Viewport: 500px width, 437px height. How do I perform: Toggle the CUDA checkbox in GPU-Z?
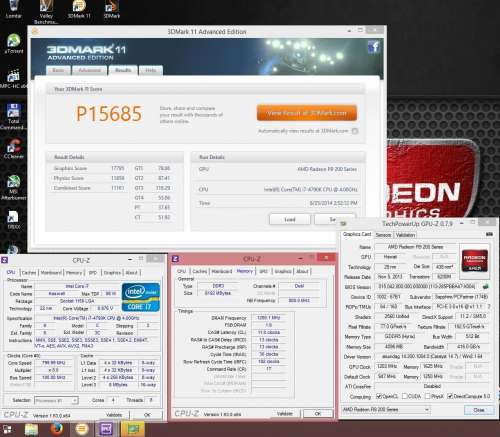pos(405,396)
